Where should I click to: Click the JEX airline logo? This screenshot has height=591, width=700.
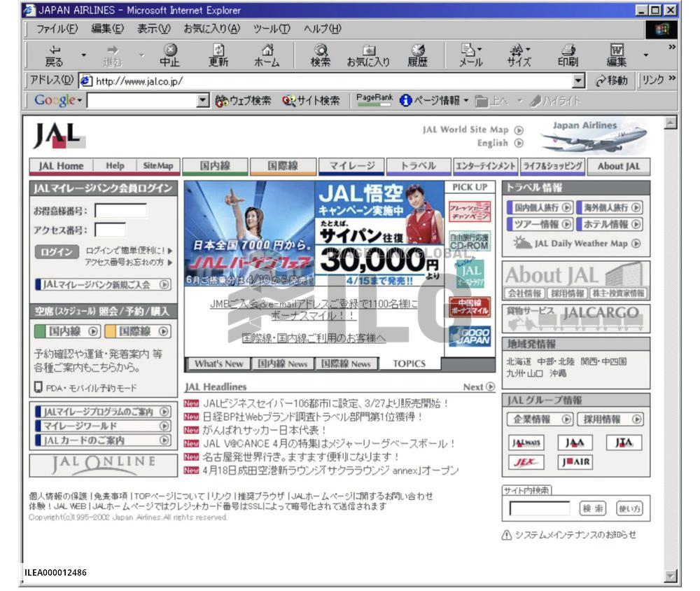[x=526, y=462]
